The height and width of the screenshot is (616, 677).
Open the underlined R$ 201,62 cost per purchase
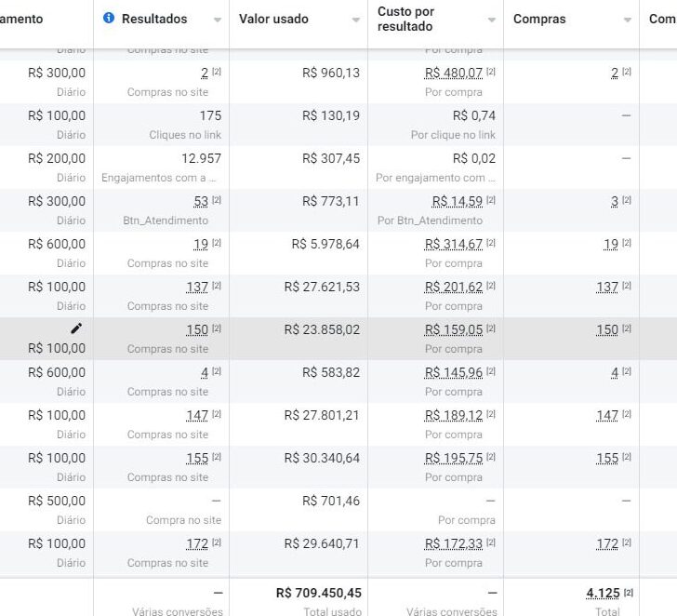(454, 287)
